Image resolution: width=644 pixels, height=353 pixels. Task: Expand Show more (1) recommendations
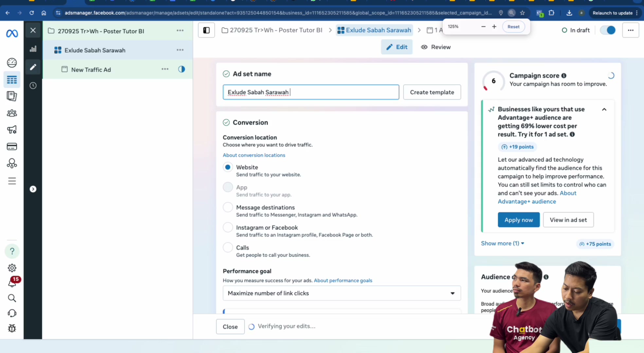[502, 244]
